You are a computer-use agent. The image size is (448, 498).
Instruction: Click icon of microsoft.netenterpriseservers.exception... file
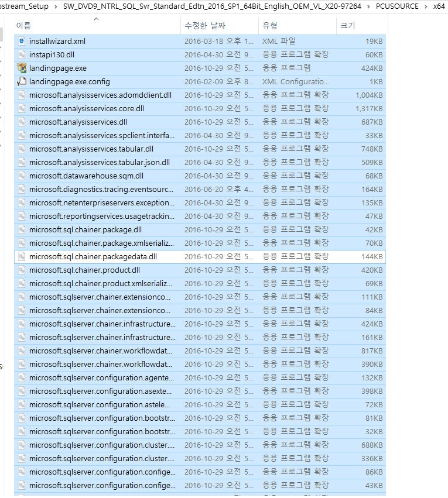[x=22, y=202]
